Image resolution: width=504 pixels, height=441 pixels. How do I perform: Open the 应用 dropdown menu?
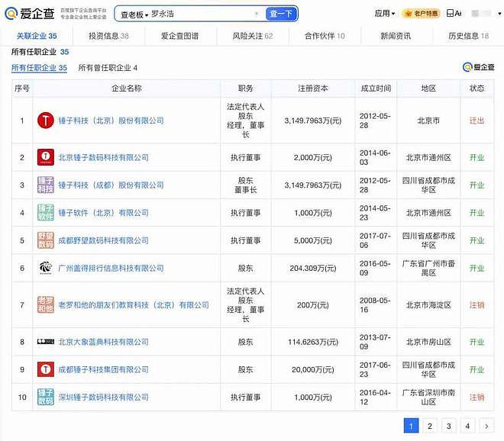point(384,14)
